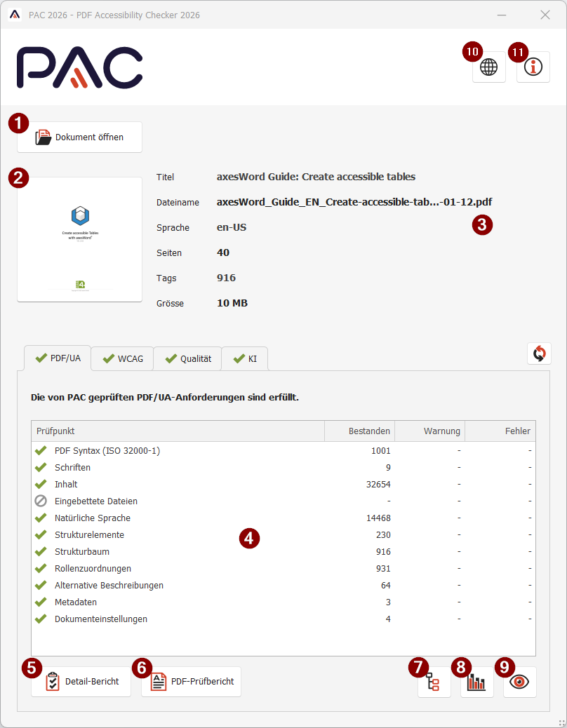Change interface language via the globe icon

tap(488, 67)
